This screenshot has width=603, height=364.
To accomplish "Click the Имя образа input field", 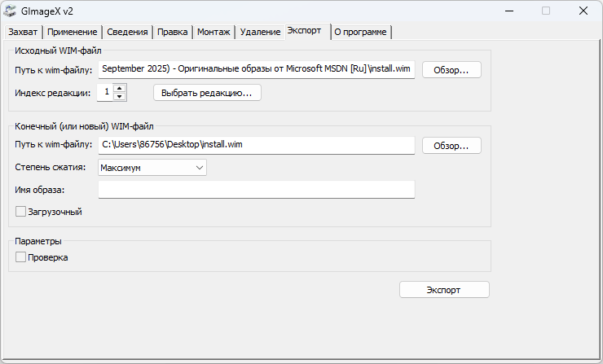I will tap(257, 190).
